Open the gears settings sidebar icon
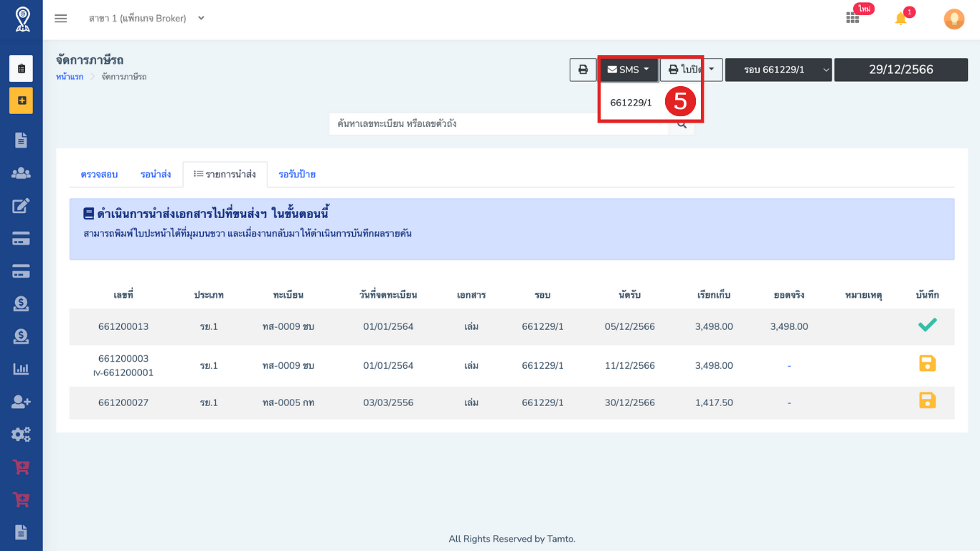Screen dimensions: 980x551 tap(21, 434)
